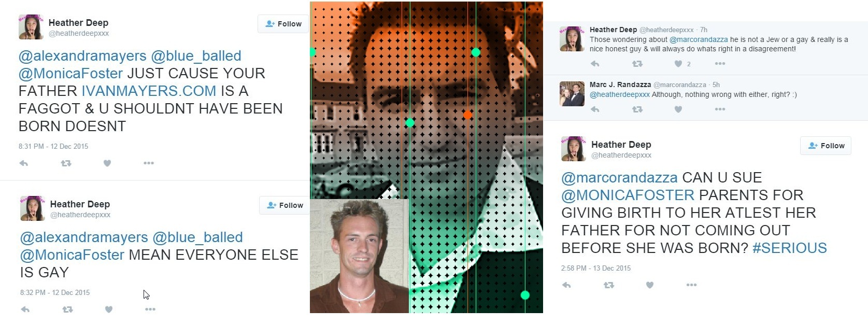The height and width of the screenshot is (324, 868).
Task: Open @MONICAFOSTER mention in the 2:58 PM tweet
Action: 628,195
